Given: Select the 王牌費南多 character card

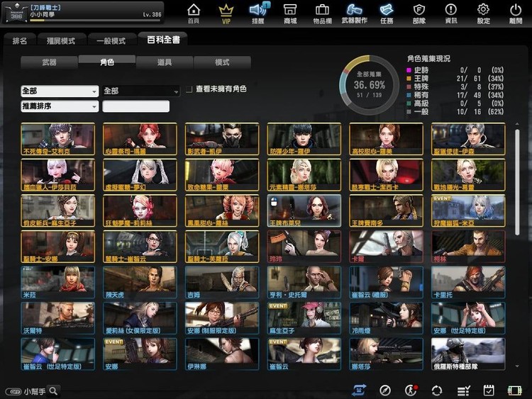Looking at the screenshot, I should (386, 211).
